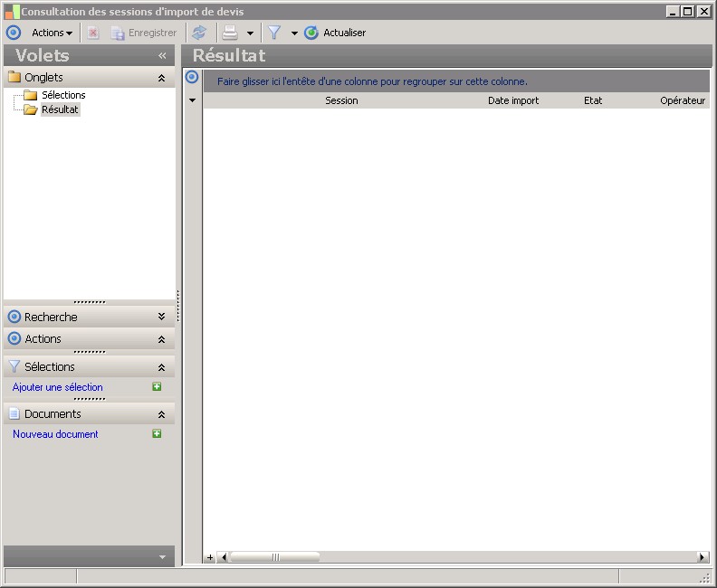Click the Nouveau document link

[x=55, y=434]
